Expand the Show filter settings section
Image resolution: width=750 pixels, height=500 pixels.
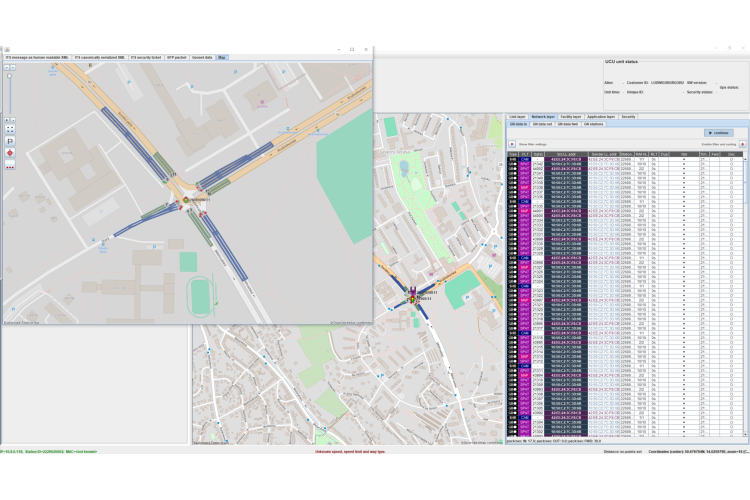click(x=512, y=144)
